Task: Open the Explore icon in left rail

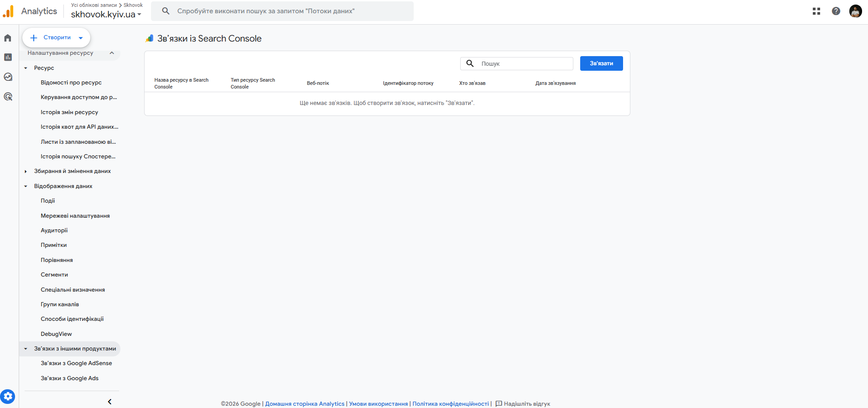Action: (x=8, y=77)
